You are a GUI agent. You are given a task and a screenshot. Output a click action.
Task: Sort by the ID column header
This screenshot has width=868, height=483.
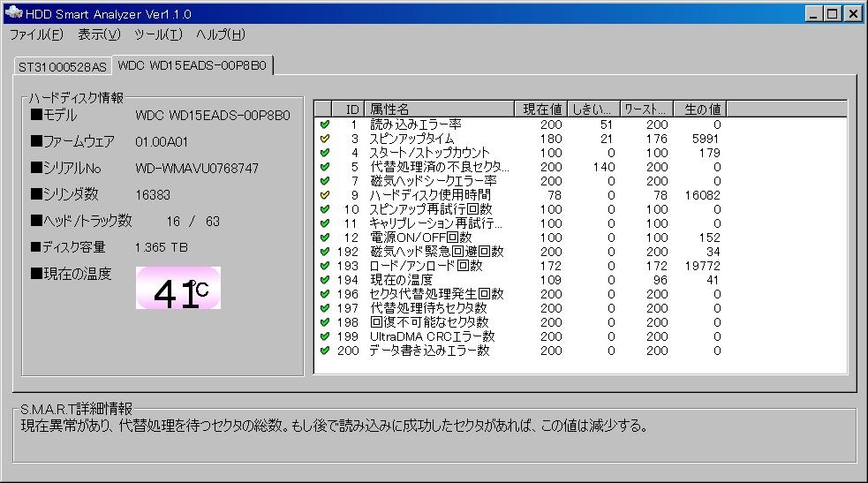tap(348, 109)
